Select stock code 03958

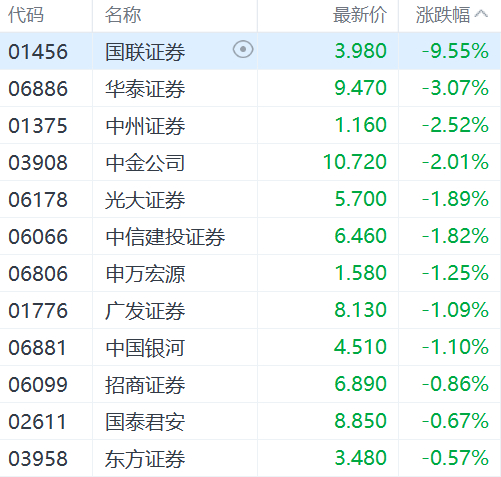38,459
